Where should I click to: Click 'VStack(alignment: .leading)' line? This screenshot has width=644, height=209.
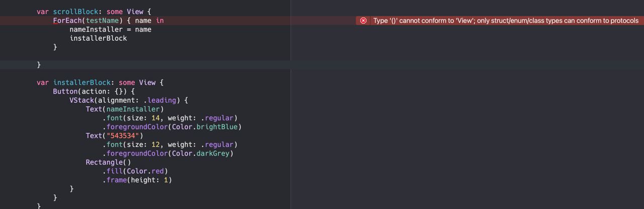(129, 100)
